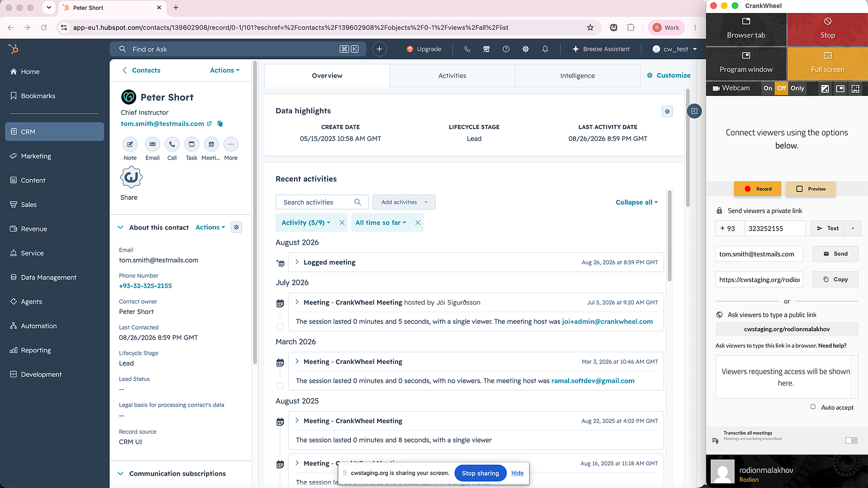This screenshot has height=488, width=868.
Task: Click the Record button in CrankWheel
Action: (x=758, y=189)
